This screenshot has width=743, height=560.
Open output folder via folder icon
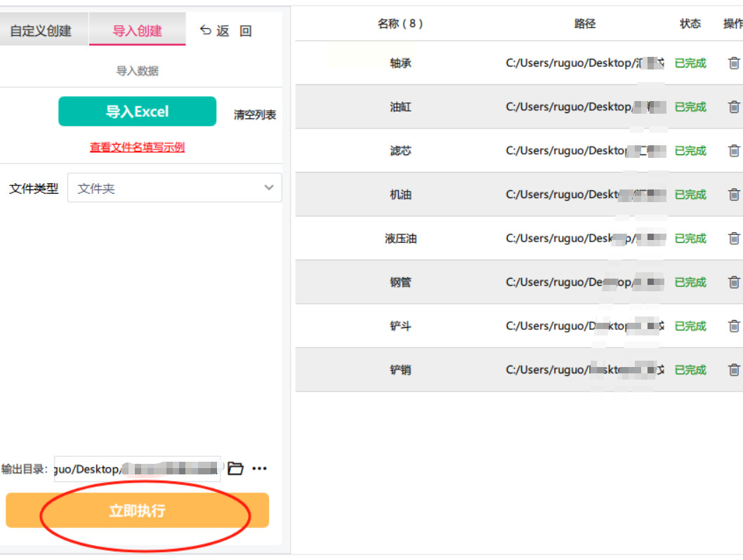pyautogui.click(x=235, y=469)
